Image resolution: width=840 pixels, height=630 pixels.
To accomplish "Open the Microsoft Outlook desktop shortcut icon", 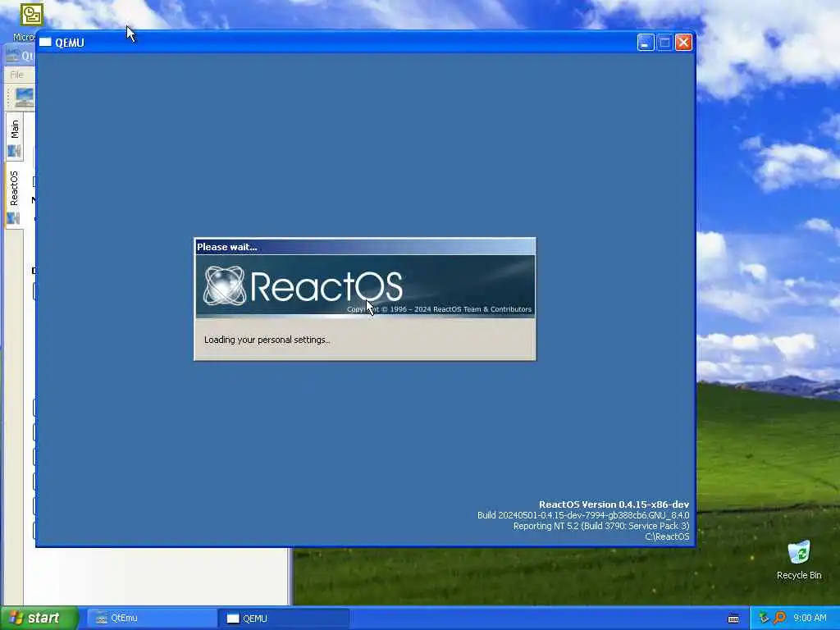I will pyautogui.click(x=32, y=15).
